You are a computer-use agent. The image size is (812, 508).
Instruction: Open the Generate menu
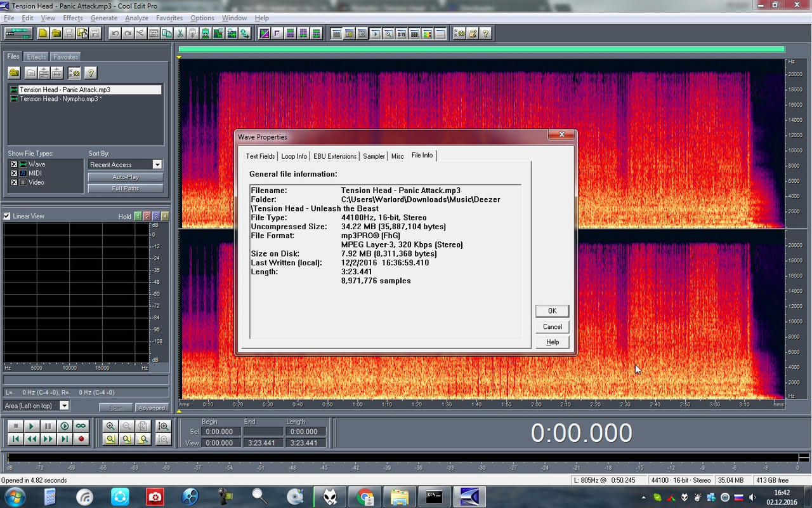coord(104,18)
